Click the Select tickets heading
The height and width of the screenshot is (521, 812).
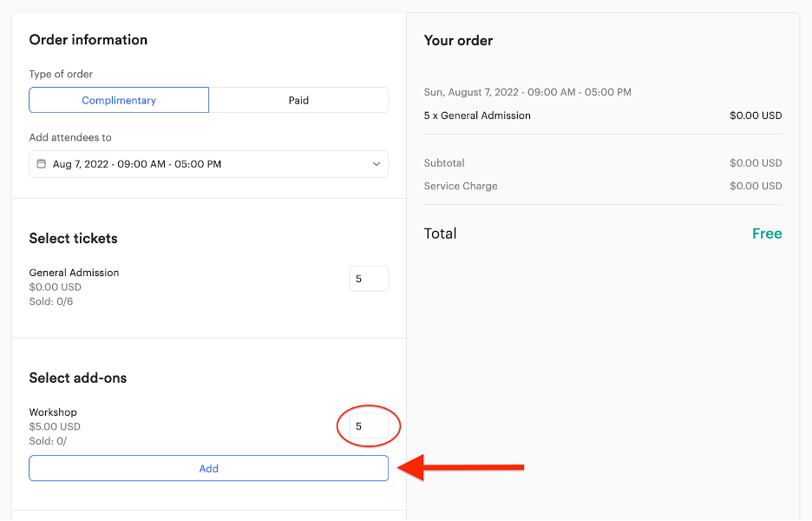[x=73, y=239]
